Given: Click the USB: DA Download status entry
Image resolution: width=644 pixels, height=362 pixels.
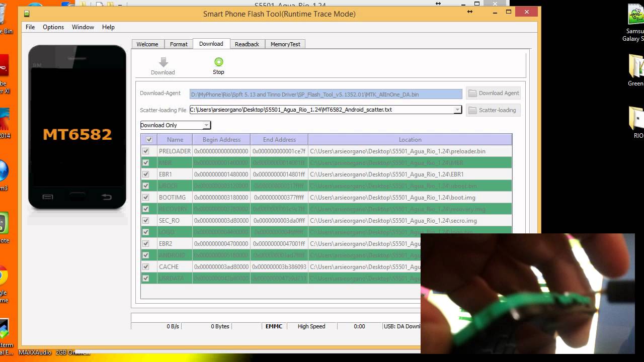Looking at the screenshot, I should pyautogui.click(x=402, y=326).
